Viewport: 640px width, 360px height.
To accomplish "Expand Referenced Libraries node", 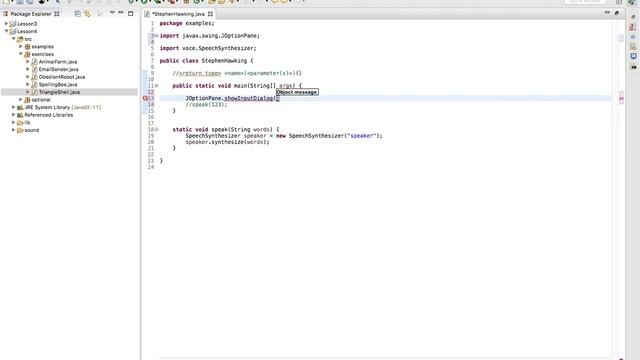I will [13, 115].
